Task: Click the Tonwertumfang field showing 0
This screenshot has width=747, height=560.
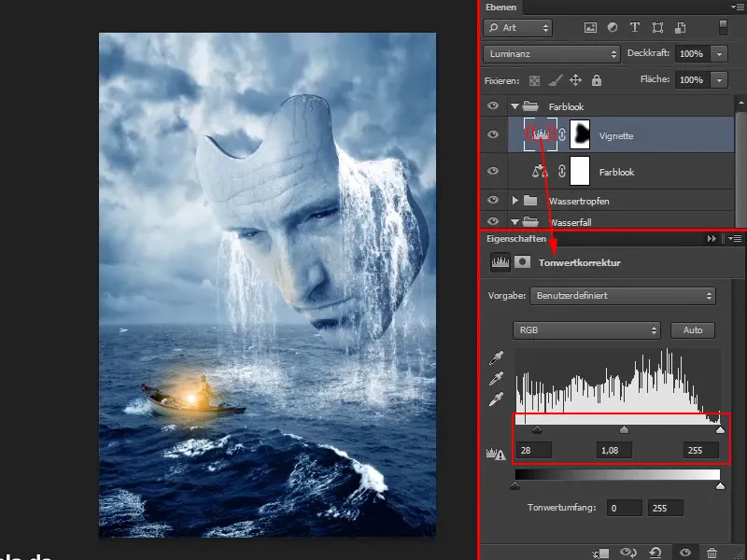Action: 624,508
